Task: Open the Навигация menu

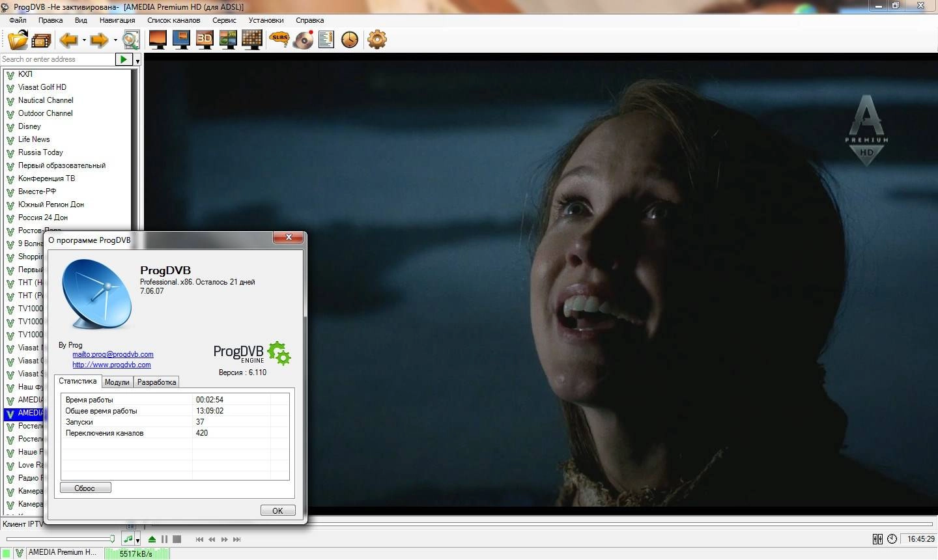Action: tap(117, 20)
